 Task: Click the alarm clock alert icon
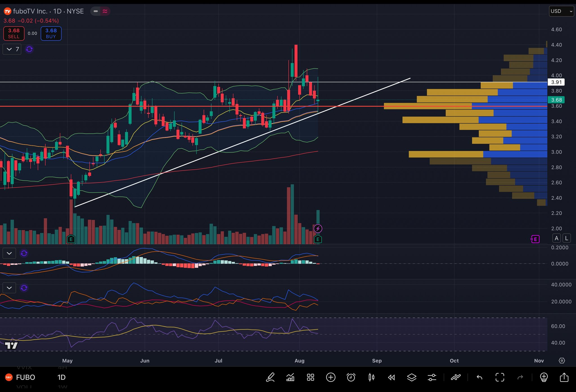[351, 377]
